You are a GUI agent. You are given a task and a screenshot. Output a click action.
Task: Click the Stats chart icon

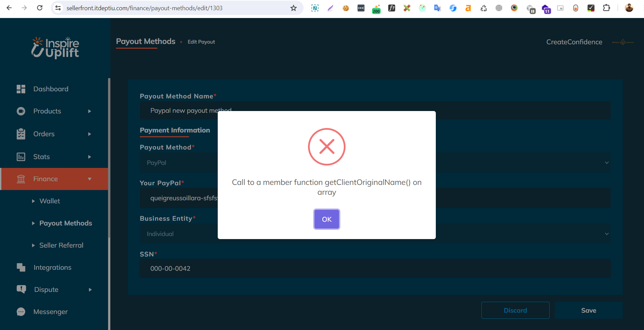tap(21, 157)
